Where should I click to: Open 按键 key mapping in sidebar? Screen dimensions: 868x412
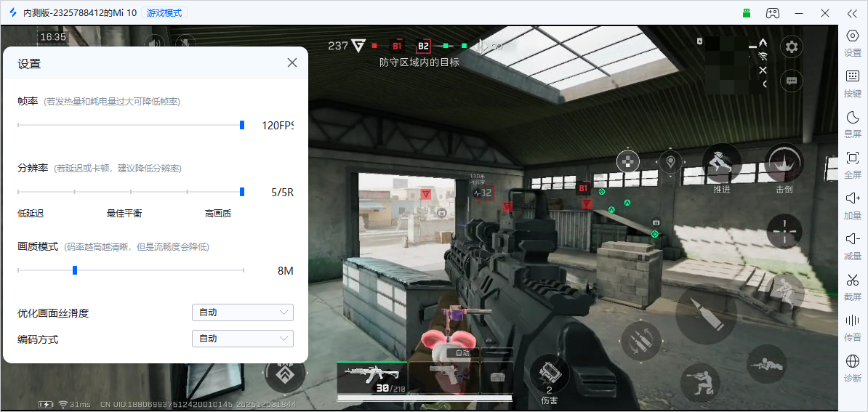pyautogui.click(x=852, y=83)
